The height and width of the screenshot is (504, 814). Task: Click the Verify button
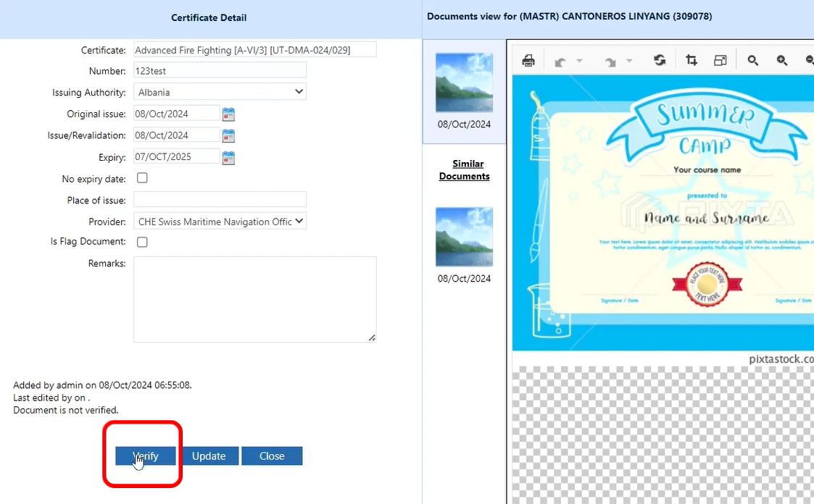coord(146,455)
